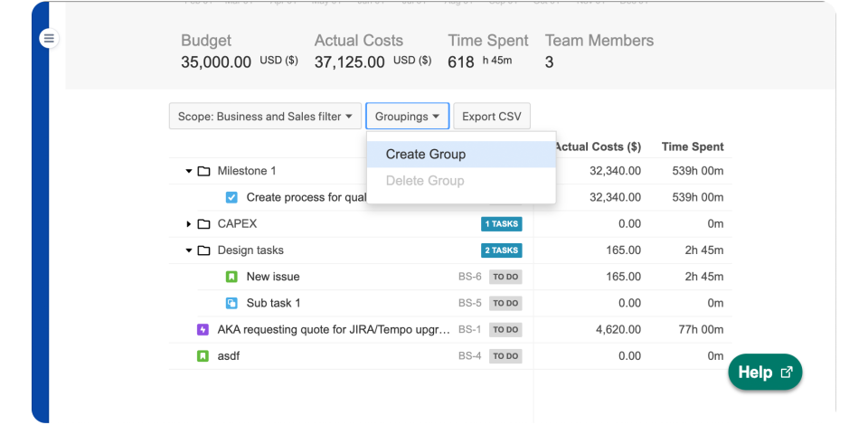Open issue key BS-5
The image size is (868, 425).
(470, 303)
